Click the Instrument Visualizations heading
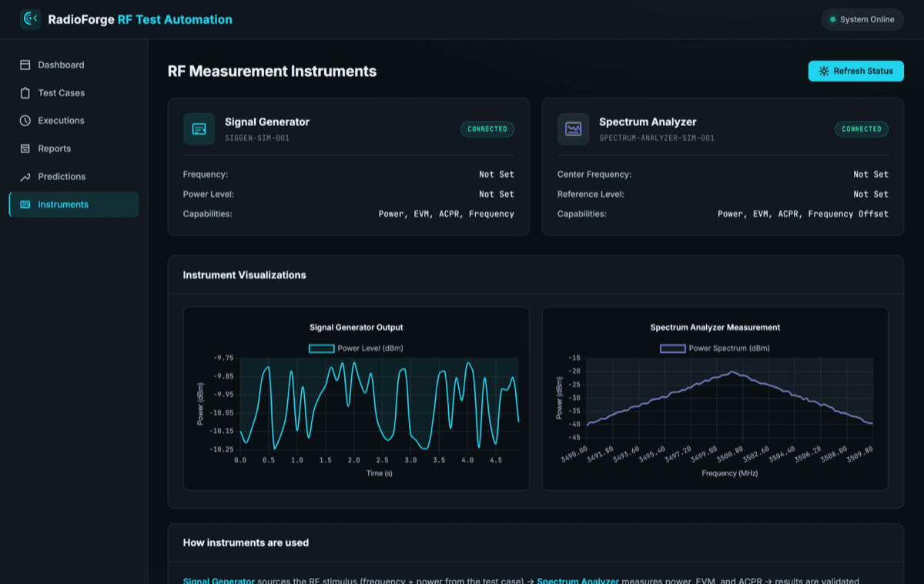This screenshot has height=584, width=924. (244, 275)
